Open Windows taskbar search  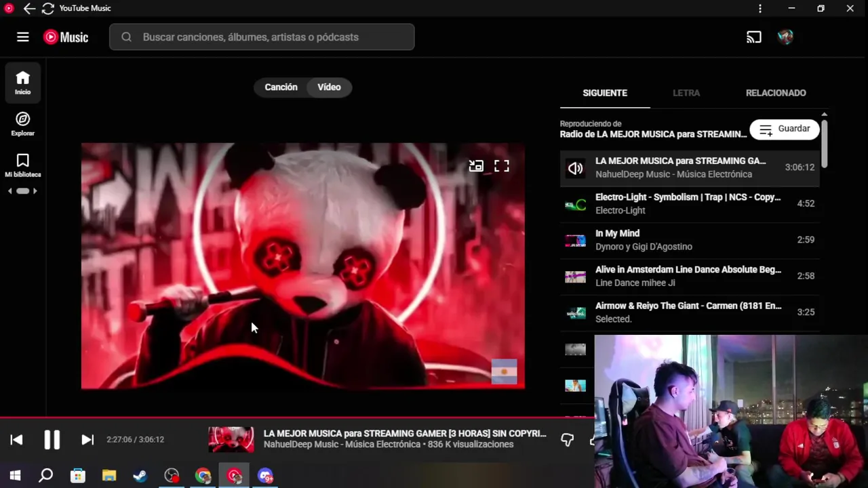coord(46,476)
